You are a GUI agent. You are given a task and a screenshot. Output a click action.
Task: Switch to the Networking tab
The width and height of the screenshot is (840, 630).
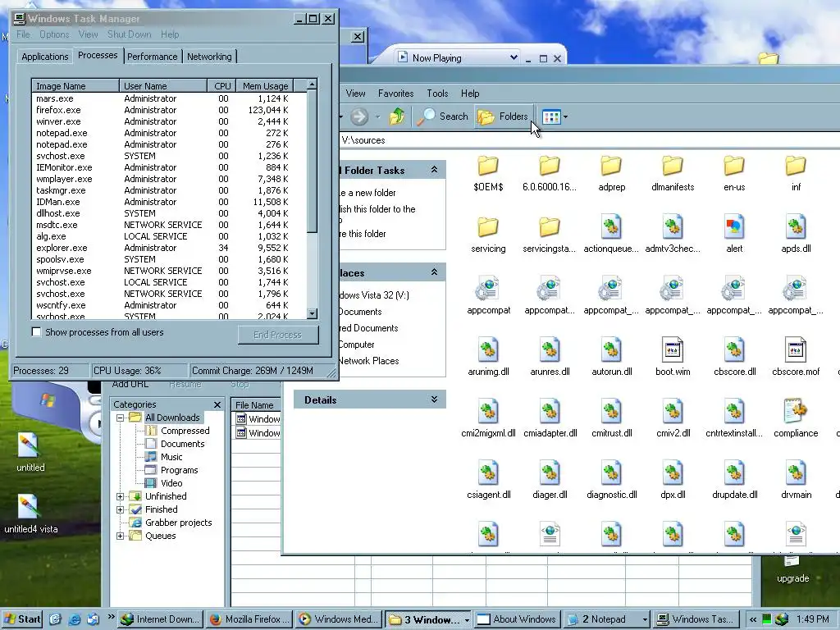[x=209, y=57]
